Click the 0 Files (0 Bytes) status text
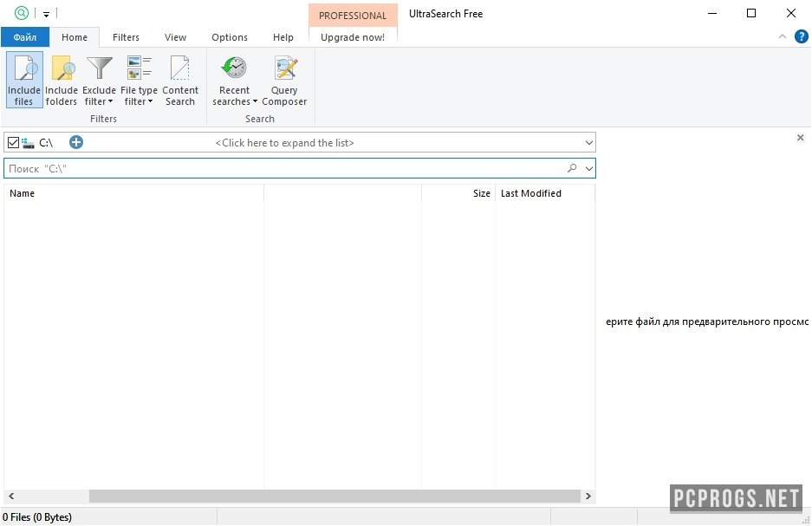Image resolution: width=812 pixels, height=526 pixels. 37,516
